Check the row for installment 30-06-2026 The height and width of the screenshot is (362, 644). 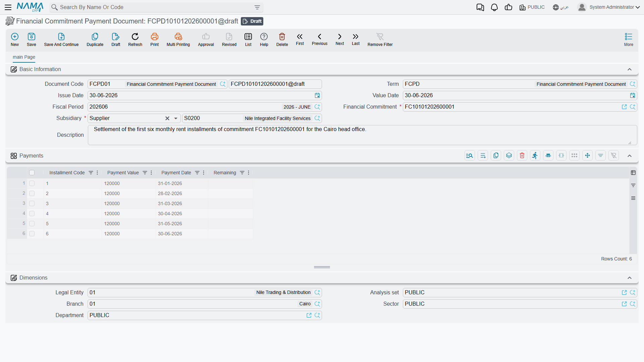point(32,234)
